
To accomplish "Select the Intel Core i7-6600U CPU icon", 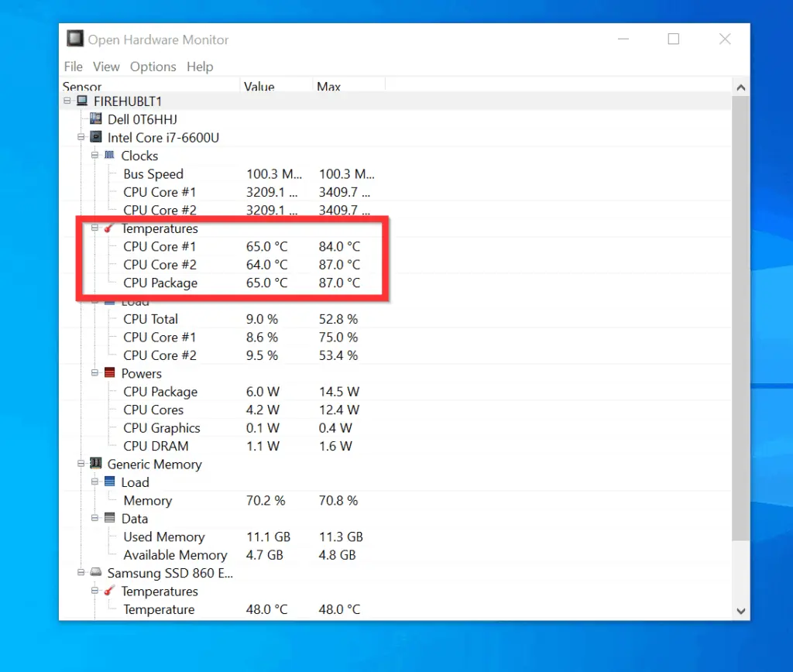I will click(x=95, y=137).
